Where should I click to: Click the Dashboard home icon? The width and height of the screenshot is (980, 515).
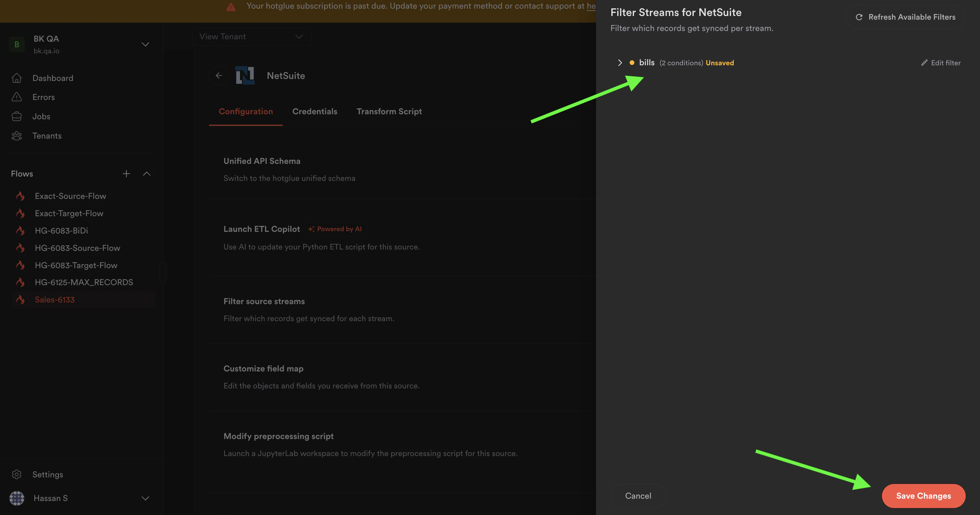(x=16, y=78)
